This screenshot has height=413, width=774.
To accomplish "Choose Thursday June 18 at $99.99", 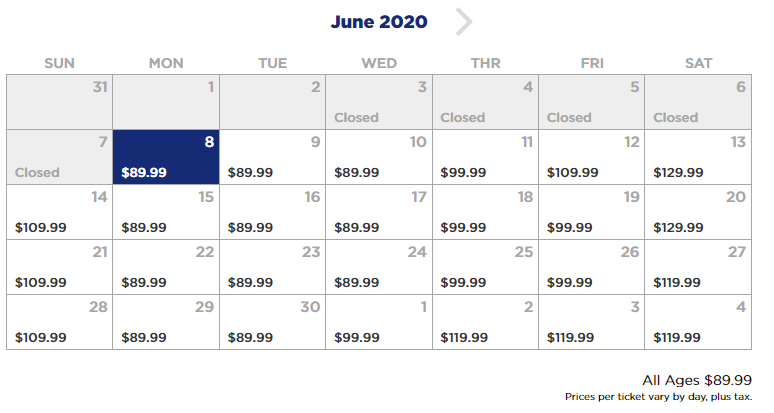I will click(x=485, y=212).
